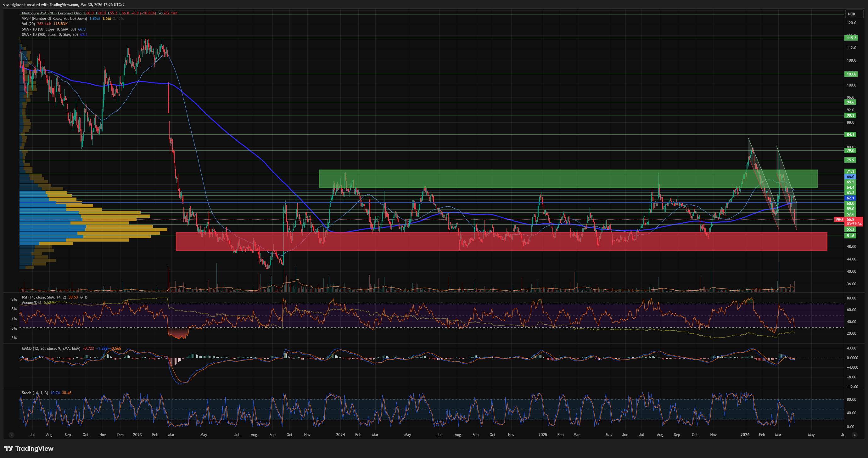Click the 2024 label on time axis
This screenshot has width=868, height=458.
(340, 435)
